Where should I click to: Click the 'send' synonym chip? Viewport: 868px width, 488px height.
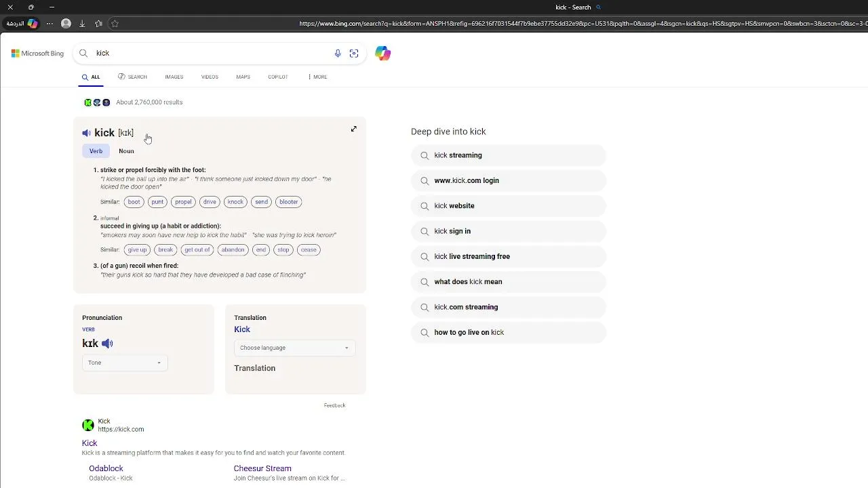coord(261,202)
